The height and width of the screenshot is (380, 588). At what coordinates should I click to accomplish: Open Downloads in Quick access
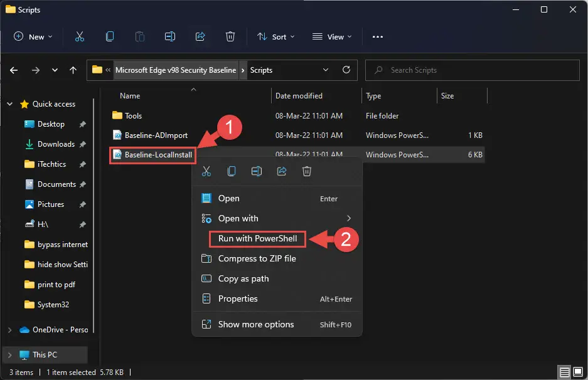pyautogui.click(x=56, y=144)
